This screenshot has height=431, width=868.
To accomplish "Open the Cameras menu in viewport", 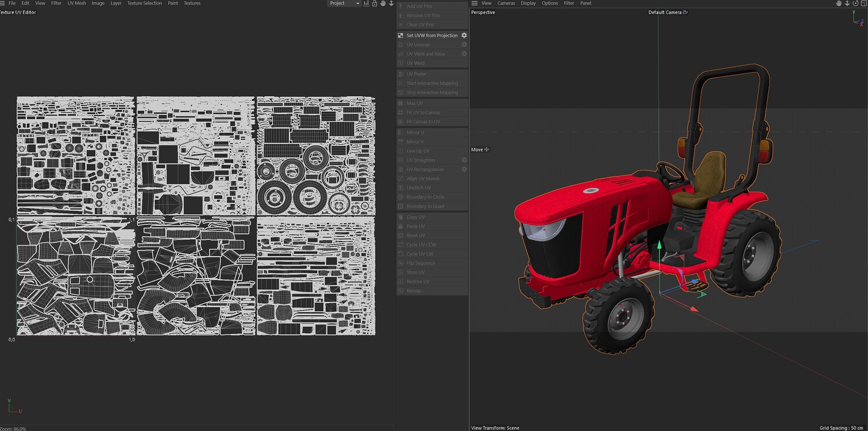I will (506, 3).
